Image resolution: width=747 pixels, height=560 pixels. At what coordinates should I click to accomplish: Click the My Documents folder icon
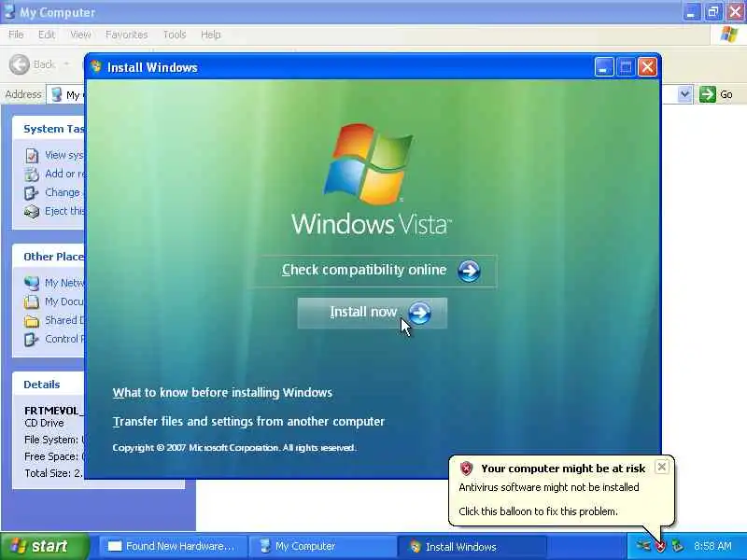pos(32,301)
